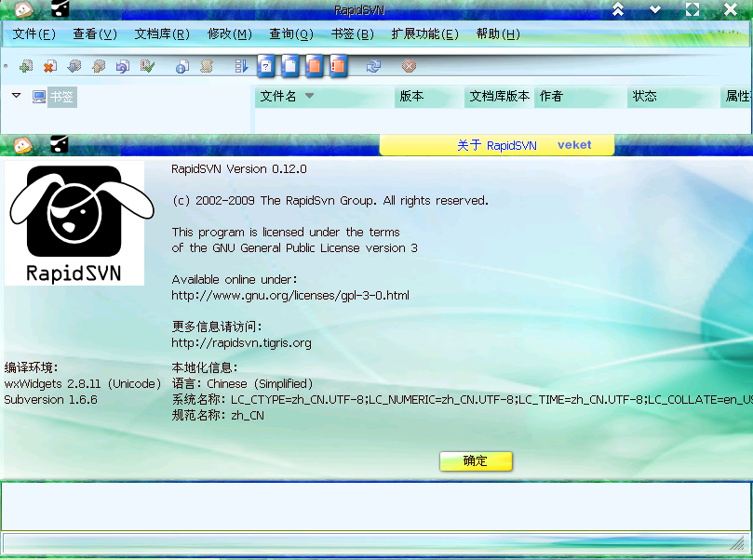The image size is (753, 560).
Task: Click the down-chevron minimize icon in main titlebar
Action: point(655,9)
